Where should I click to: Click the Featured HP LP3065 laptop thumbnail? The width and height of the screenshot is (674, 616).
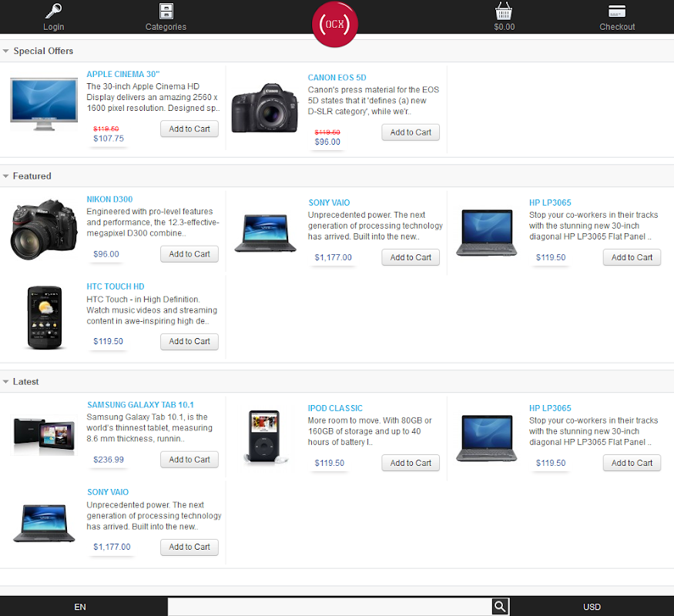(x=487, y=233)
